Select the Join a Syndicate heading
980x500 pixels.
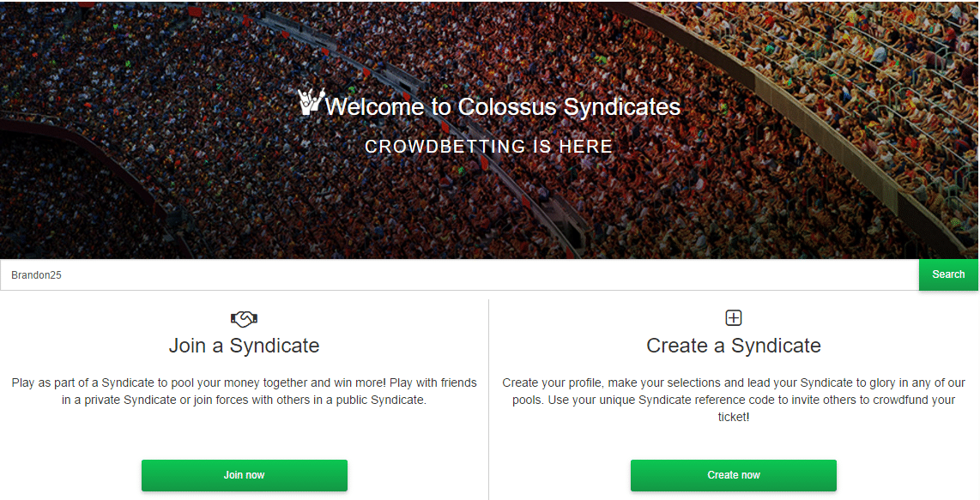[245, 346]
